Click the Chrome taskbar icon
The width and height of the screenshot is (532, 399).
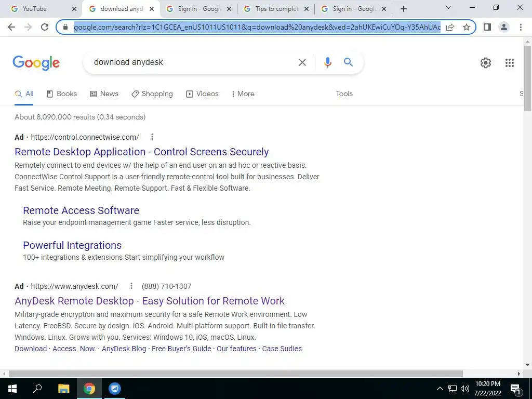pos(89,389)
